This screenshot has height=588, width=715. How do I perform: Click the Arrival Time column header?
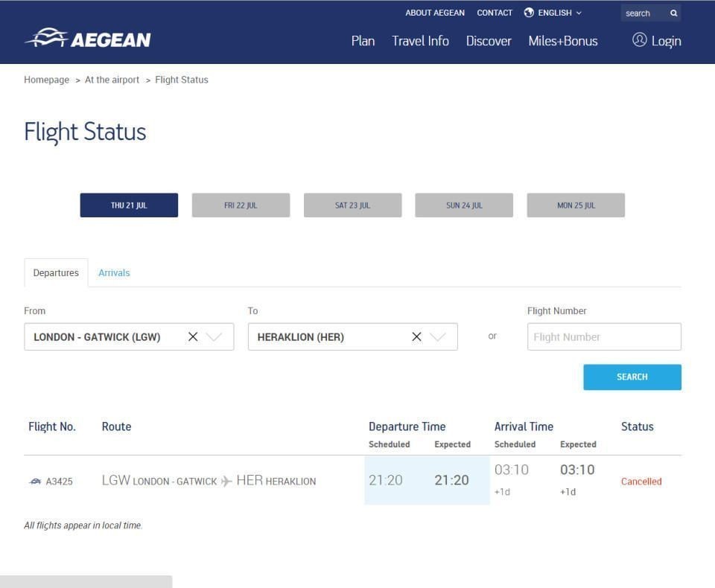coord(524,426)
